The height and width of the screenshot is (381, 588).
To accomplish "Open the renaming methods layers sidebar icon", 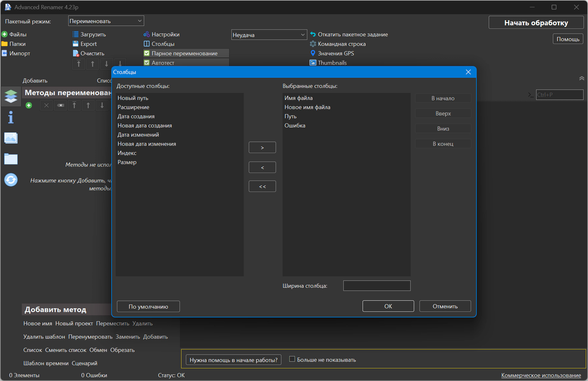I will [x=11, y=96].
